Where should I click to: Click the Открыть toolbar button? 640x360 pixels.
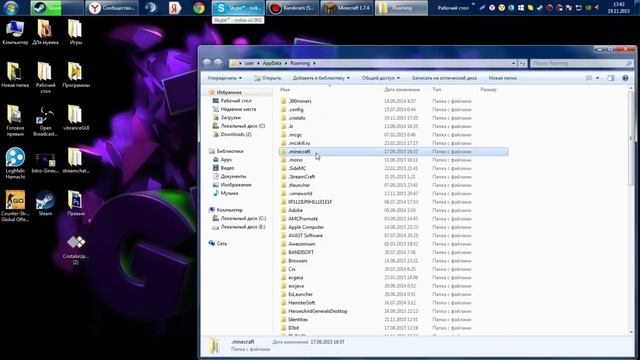pyautogui.click(x=267, y=78)
